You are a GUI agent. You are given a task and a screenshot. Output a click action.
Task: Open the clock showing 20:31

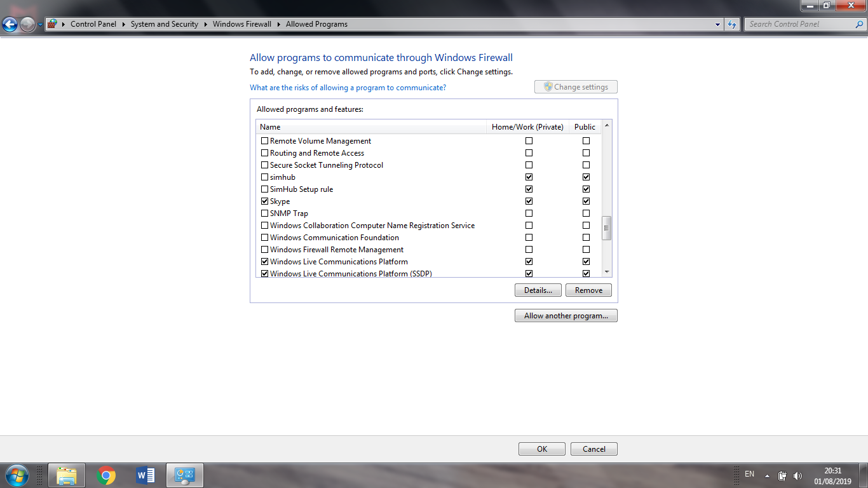click(x=832, y=476)
